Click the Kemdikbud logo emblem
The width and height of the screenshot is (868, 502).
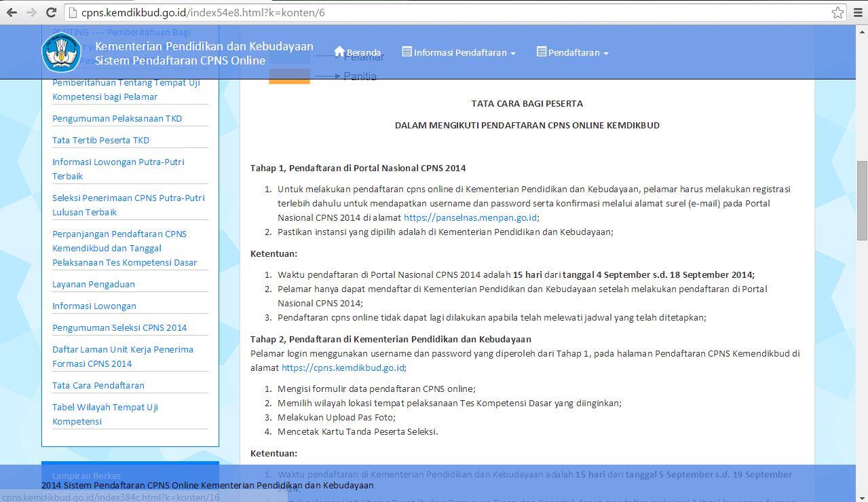[x=61, y=52]
